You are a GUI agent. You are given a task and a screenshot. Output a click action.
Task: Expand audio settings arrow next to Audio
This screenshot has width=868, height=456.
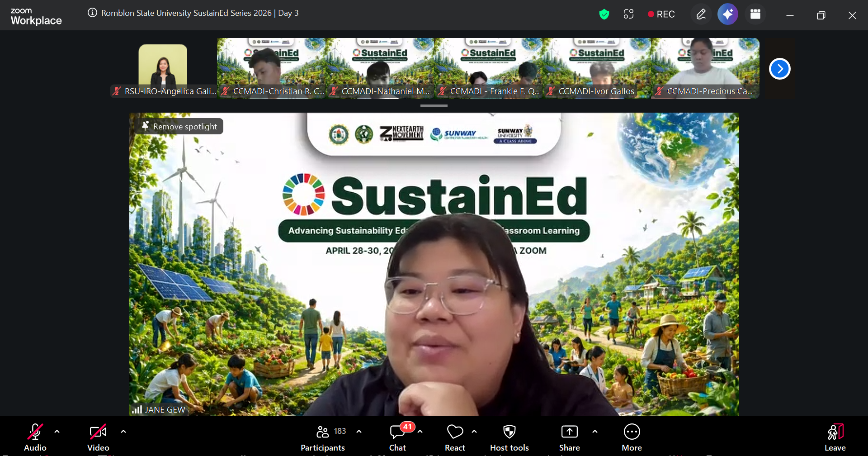click(x=57, y=432)
